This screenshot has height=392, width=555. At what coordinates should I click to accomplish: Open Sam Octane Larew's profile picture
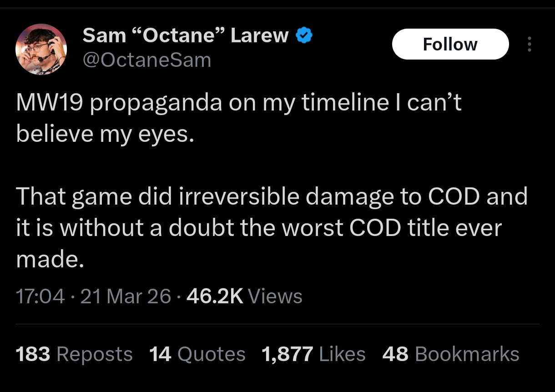point(41,49)
